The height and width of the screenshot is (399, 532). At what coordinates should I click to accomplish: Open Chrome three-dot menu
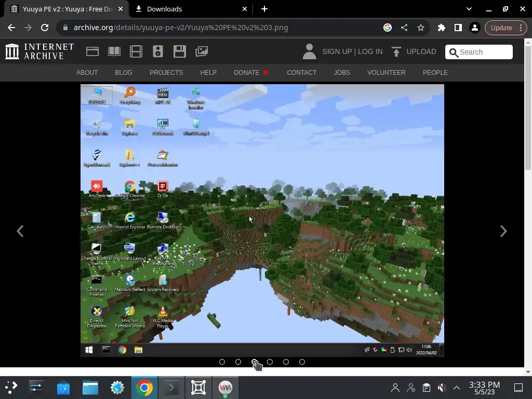521,28
